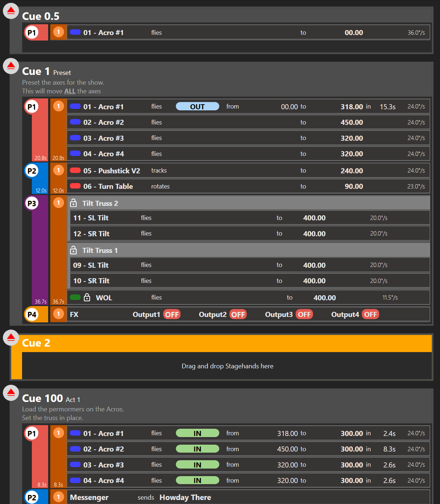Select the P4 orange badge in Cue 1
This screenshot has width=440, height=504.
coord(32,314)
